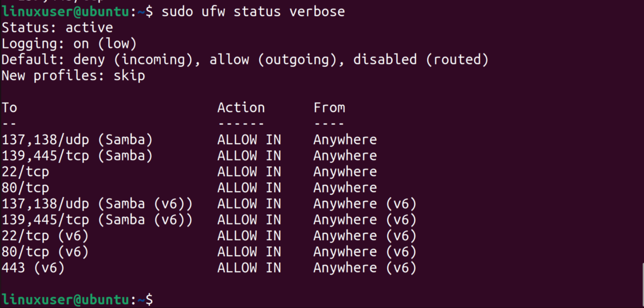This screenshot has height=308, width=644.
Task: Click the 'sudo ufw status verbose' command text
Action: (x=253, y=11)
